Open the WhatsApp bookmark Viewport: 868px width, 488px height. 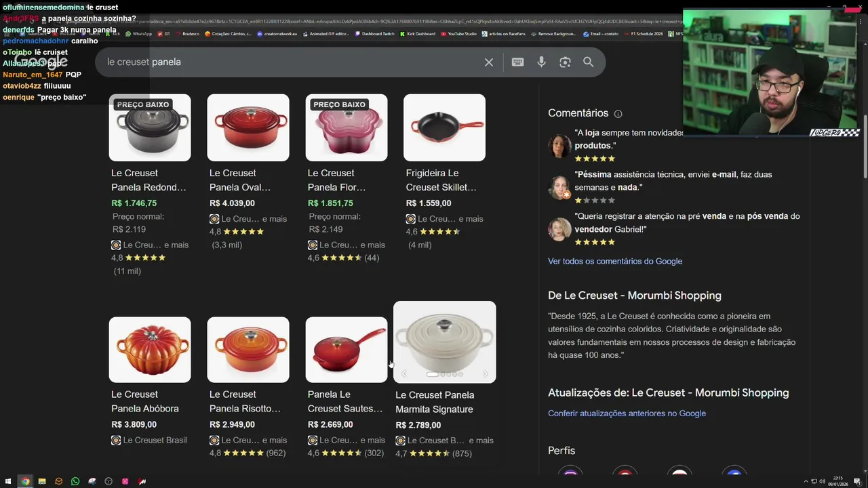pyautogui.click(x=138, y=34)
